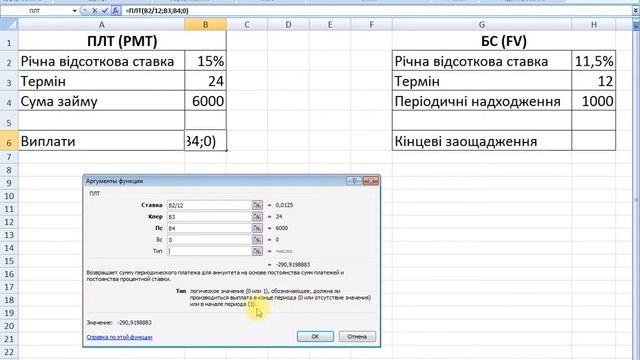640x360 pixels.
Task: Collapse dialog via Кпер range selector icon
Action: (x=257, y=216)
